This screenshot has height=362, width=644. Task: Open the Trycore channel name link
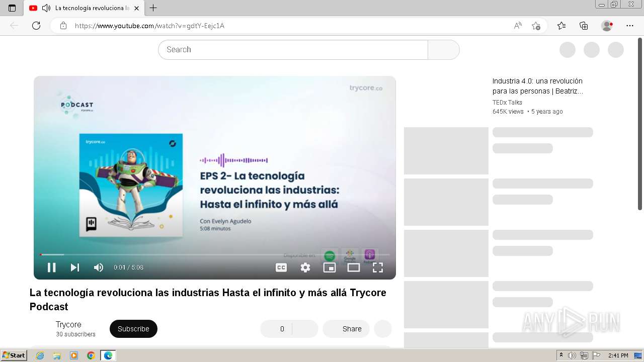(x=68, y=325)
